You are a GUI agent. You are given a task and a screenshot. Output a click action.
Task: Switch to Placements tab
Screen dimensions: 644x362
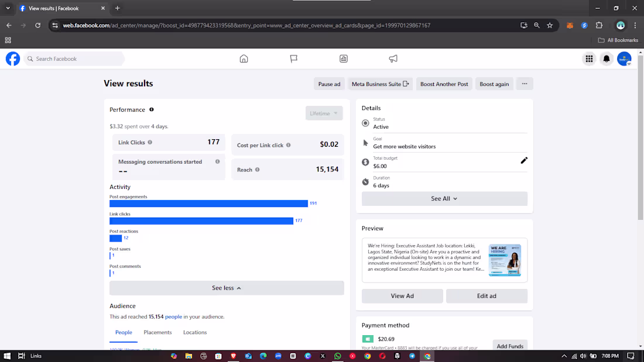coord(157,332)
